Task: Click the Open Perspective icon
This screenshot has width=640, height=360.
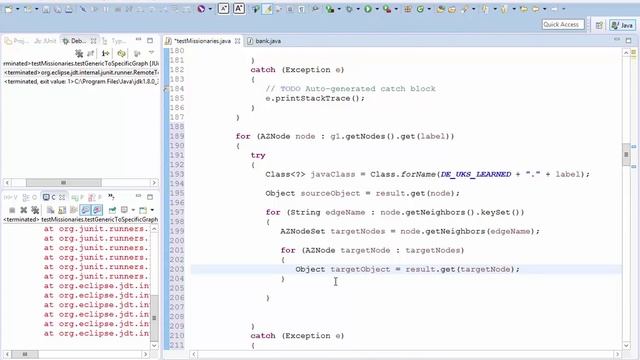Action: click(x=599, y=25)
